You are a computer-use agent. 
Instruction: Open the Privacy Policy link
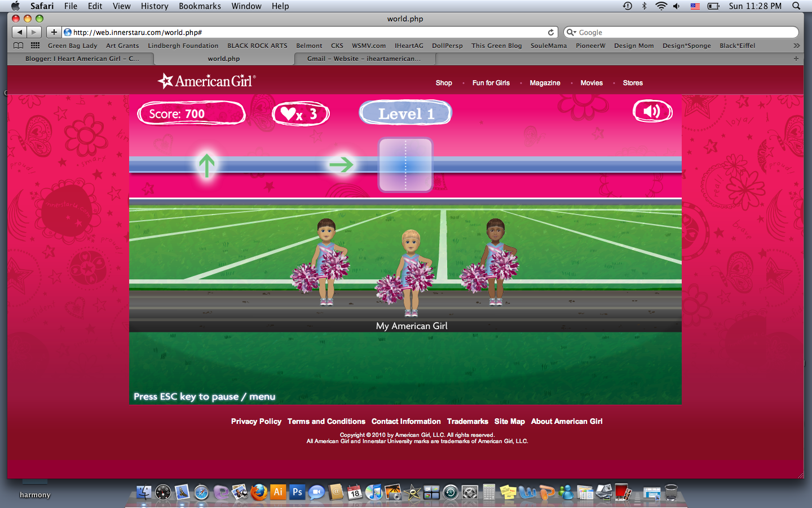pos(256,422)
